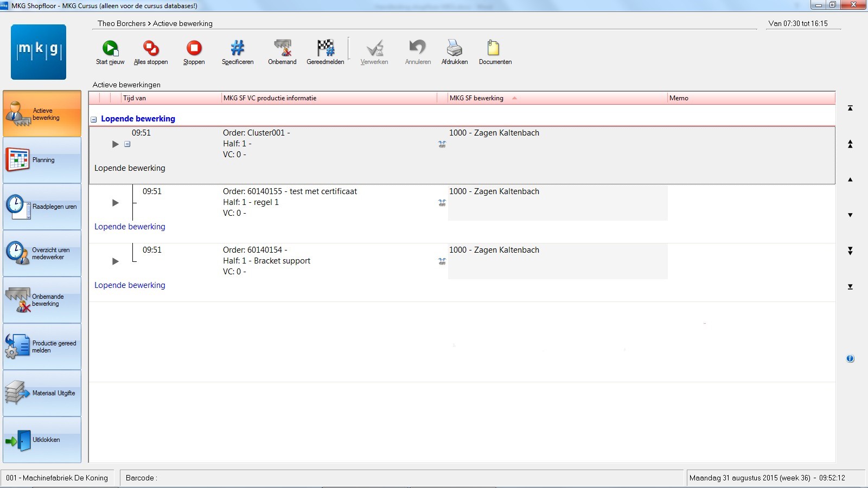Click the page-up double arrow
Image resolution: width=868 pixels, height=488 pixels.
point(850,144)
